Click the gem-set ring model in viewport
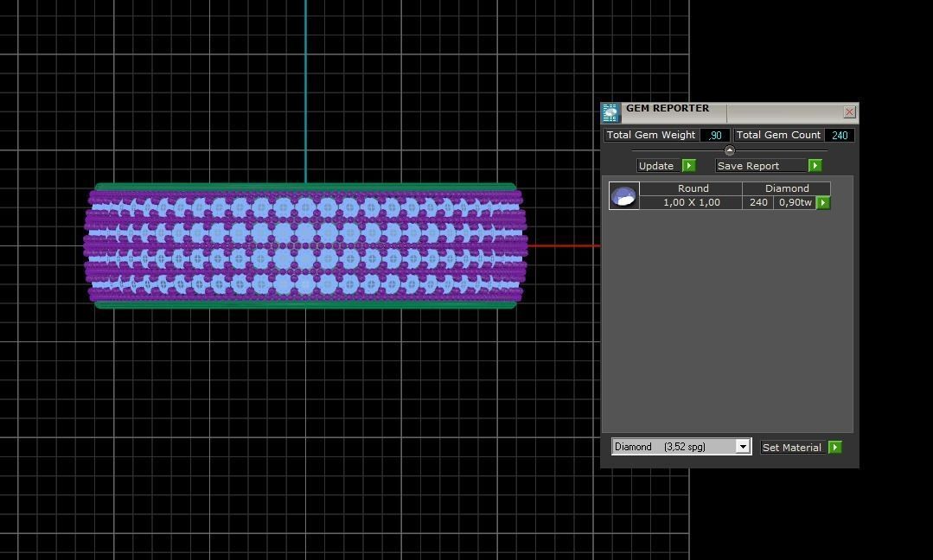Image resolution: width=933 pixels, height=560 pixels. (x=305, y=245)
